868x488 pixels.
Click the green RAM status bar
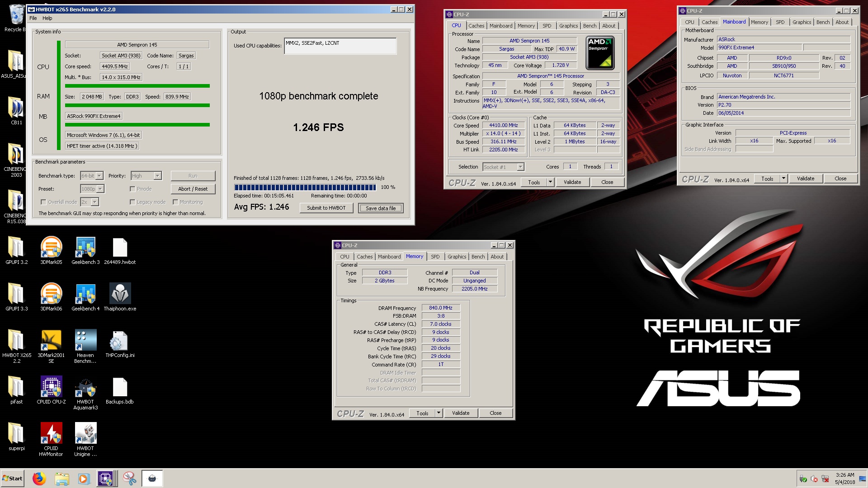pyautogui.click(x=137, y=105)
